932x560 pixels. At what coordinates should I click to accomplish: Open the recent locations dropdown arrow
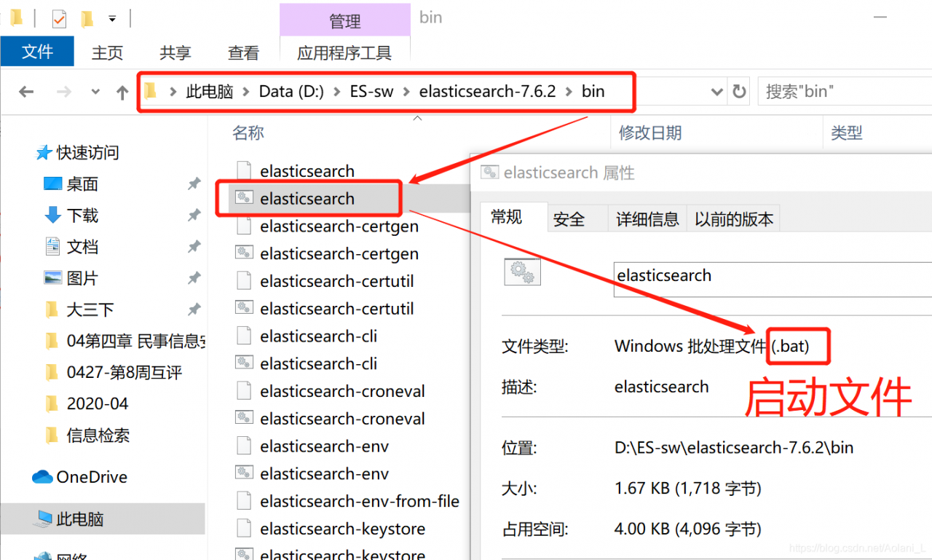point(95,92)
